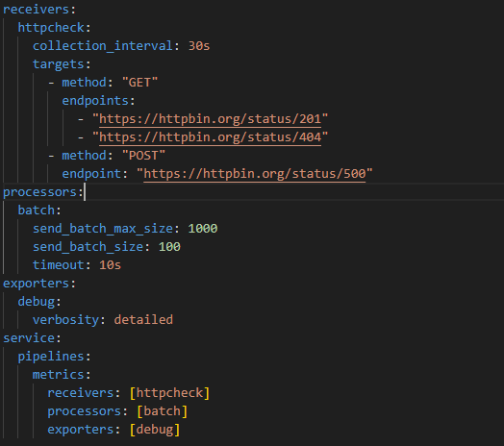Viewport: 504px width, 446px height.
Task: Click the collection_interval value 30s
Action: point(199,46)
